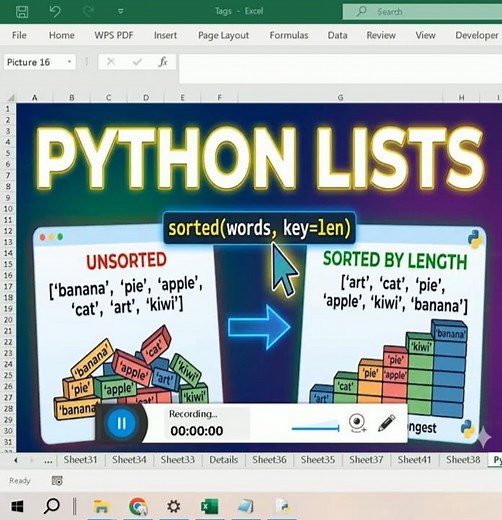The image size is (502, 520).
Task: Open the File menu
Action: (x=19, y=35)
